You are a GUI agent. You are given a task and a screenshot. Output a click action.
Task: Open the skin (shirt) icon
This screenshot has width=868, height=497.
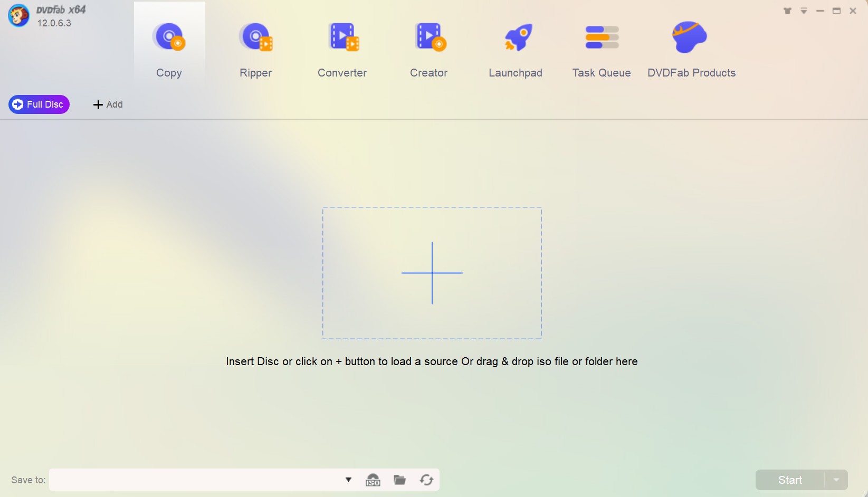tap(787, 11)
